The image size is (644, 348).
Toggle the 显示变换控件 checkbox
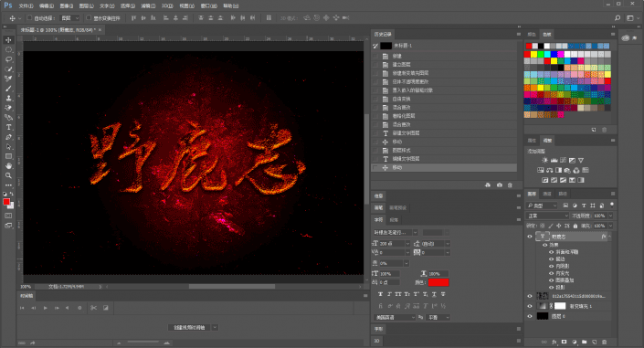[x=89, y=18]
